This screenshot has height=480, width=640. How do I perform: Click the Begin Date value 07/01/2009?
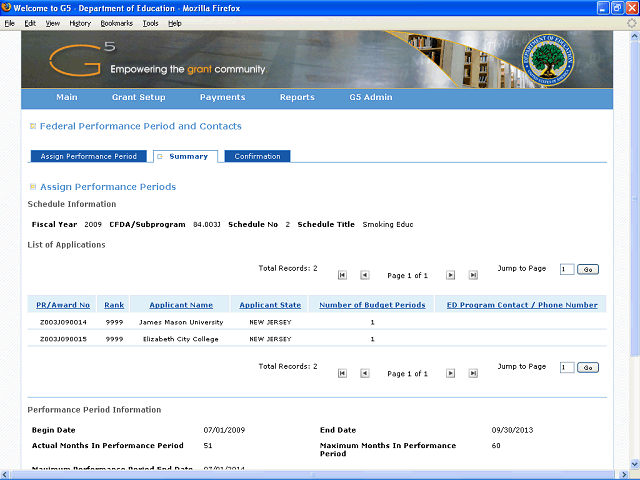click(224, 430)
